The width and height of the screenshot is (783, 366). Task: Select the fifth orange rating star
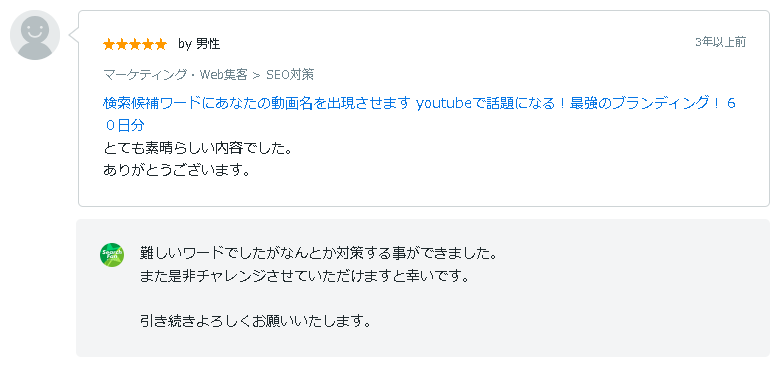click(x=161, y=45)
